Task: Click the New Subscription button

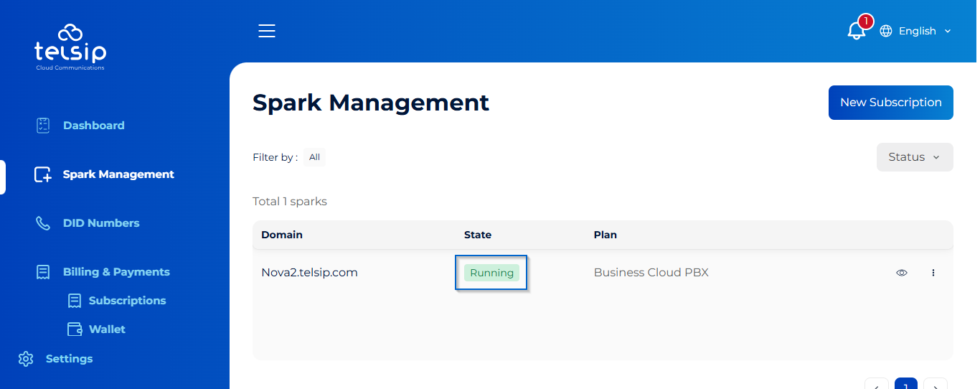Action: tap(890, 103)
